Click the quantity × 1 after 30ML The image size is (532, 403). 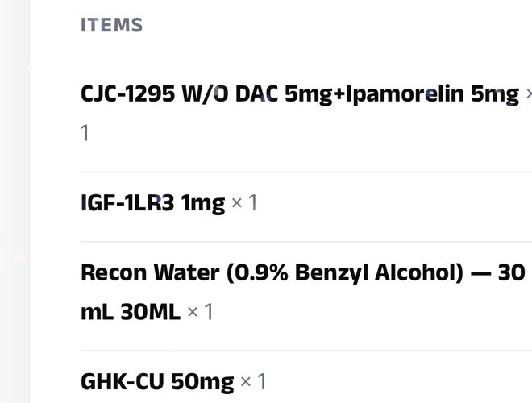click(x=200, y=312)
